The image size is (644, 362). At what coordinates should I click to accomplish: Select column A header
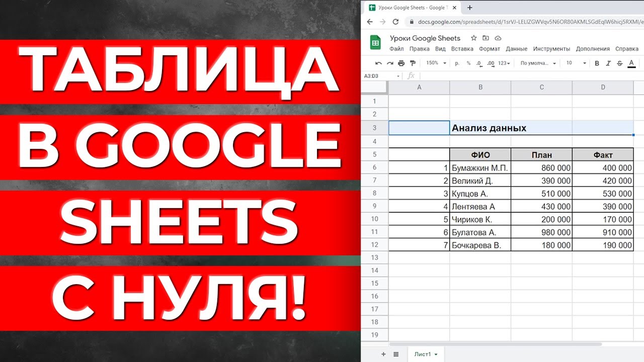tap(419, 87)
